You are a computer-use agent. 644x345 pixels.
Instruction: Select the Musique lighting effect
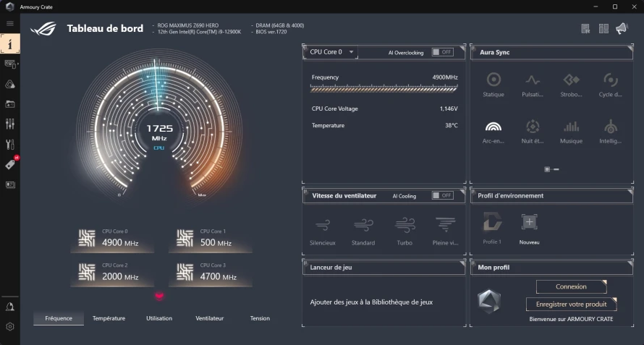tap(571, 132)
